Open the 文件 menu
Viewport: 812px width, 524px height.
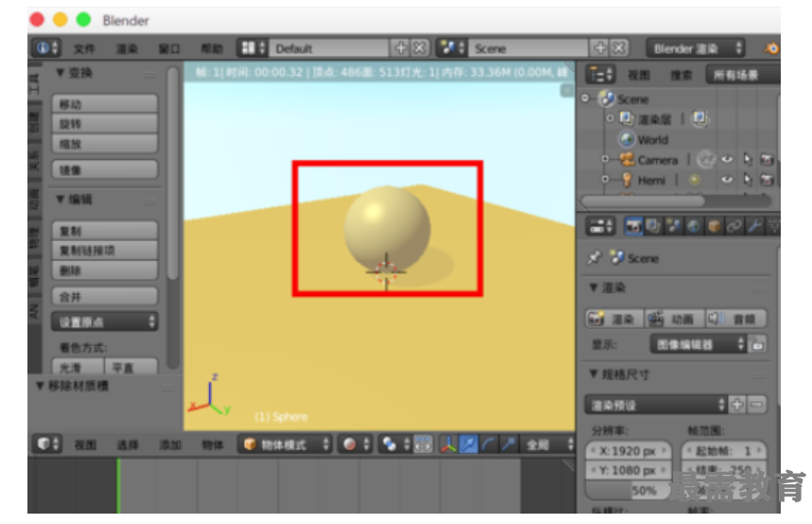point(84,48)
